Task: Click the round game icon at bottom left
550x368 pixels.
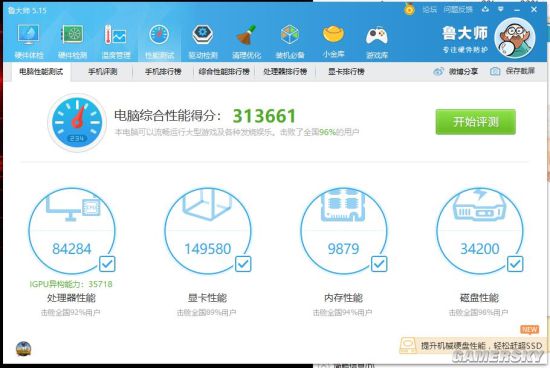Action: (24, 349)
